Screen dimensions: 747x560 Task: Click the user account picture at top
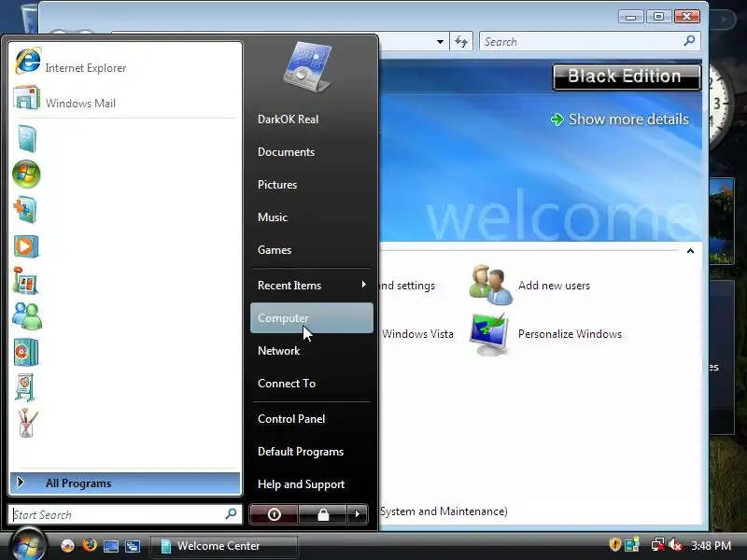(307, 66)
